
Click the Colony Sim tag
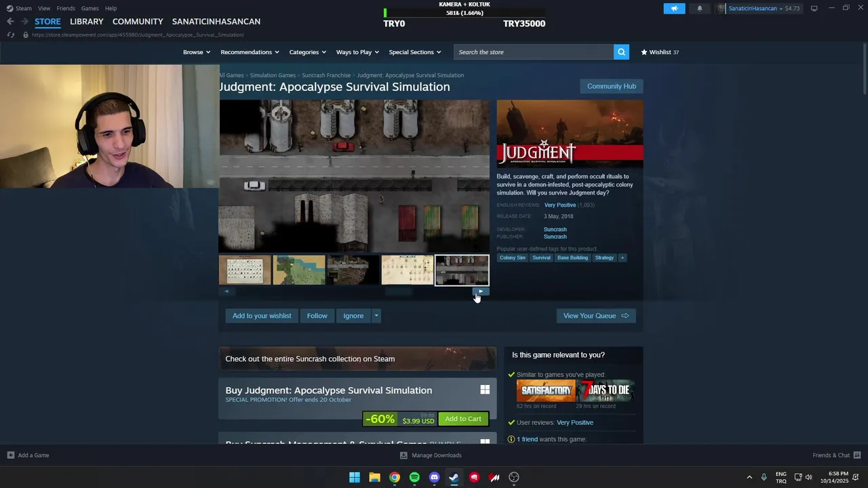click(513, 258)
